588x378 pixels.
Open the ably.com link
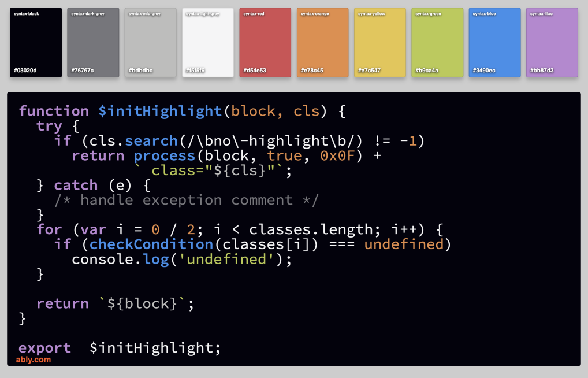point(33,360)
